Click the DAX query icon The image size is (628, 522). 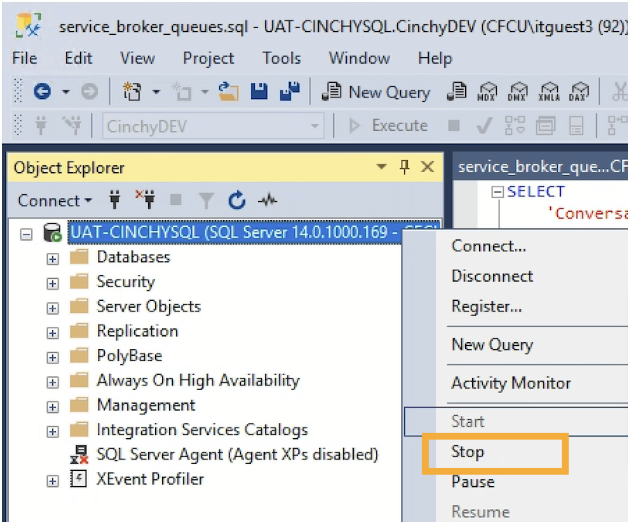[x=579, y=92]
